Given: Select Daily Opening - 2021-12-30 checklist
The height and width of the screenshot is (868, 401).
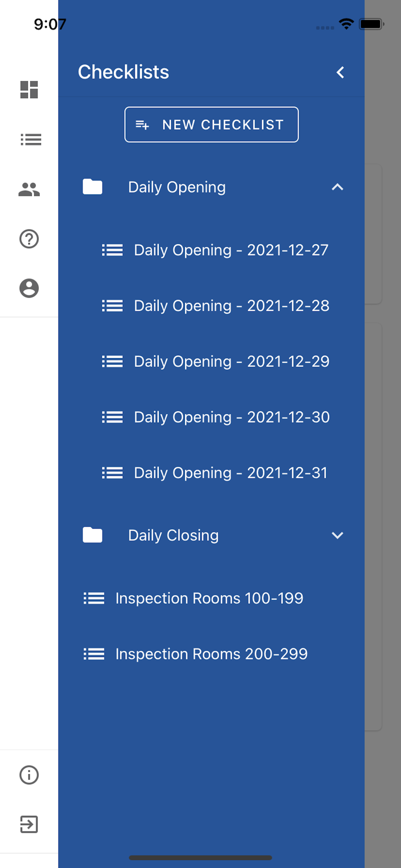Looking at the screenshot, I should (x=231, y=417).
